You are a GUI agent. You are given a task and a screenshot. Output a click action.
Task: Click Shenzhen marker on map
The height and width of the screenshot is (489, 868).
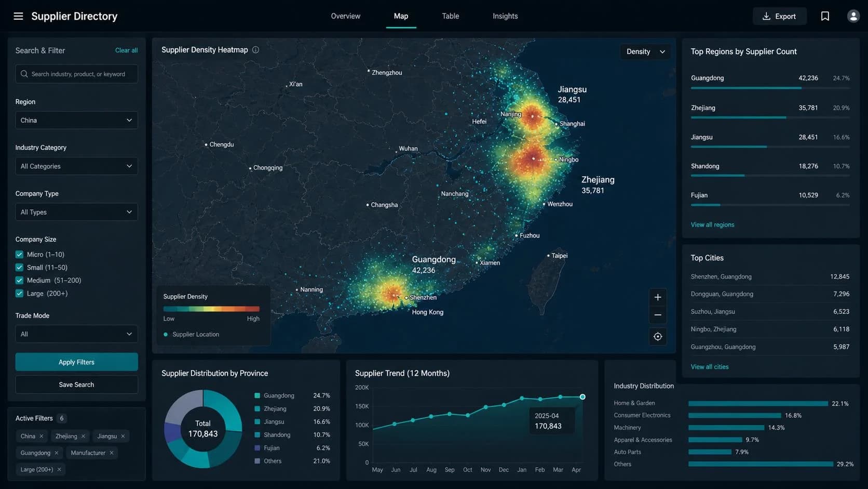click(406, 298)
